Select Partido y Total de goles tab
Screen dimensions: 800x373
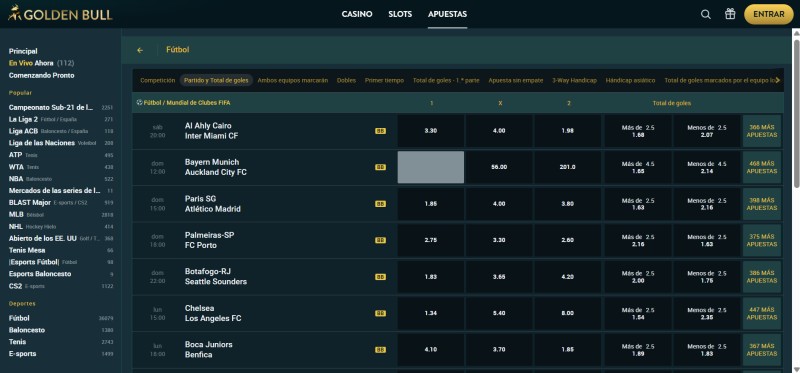[x=216, y=81]
